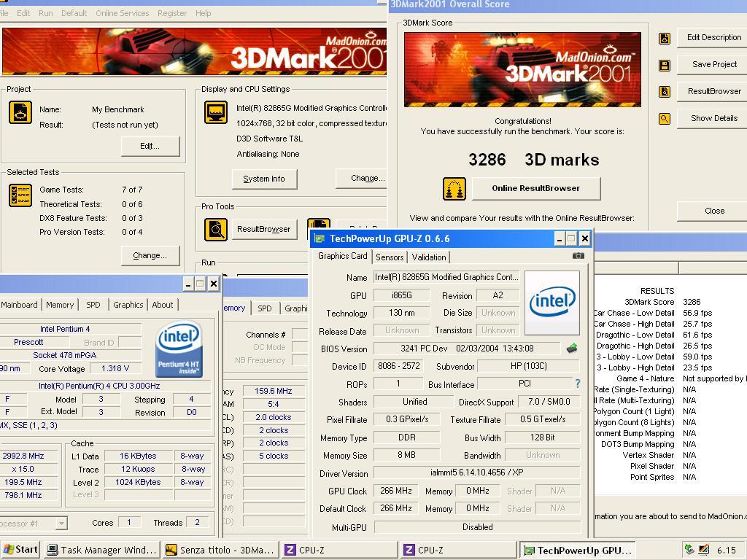Switch to Senza titolo 3DMark taskbar button

tap(220, 550)
